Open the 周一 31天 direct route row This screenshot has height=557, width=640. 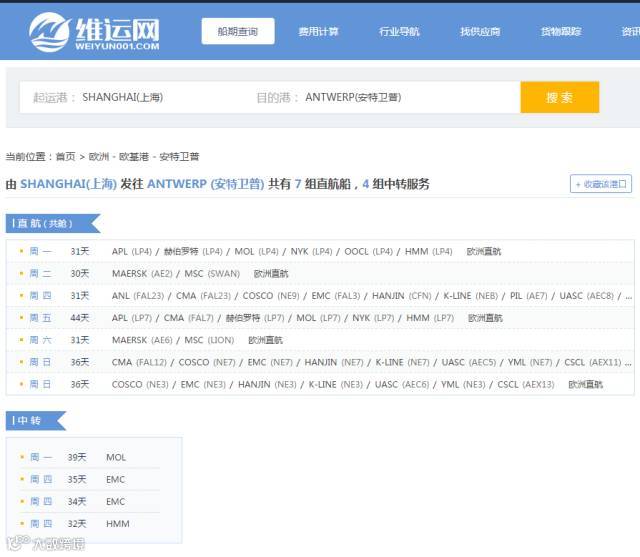click(320, 251)
